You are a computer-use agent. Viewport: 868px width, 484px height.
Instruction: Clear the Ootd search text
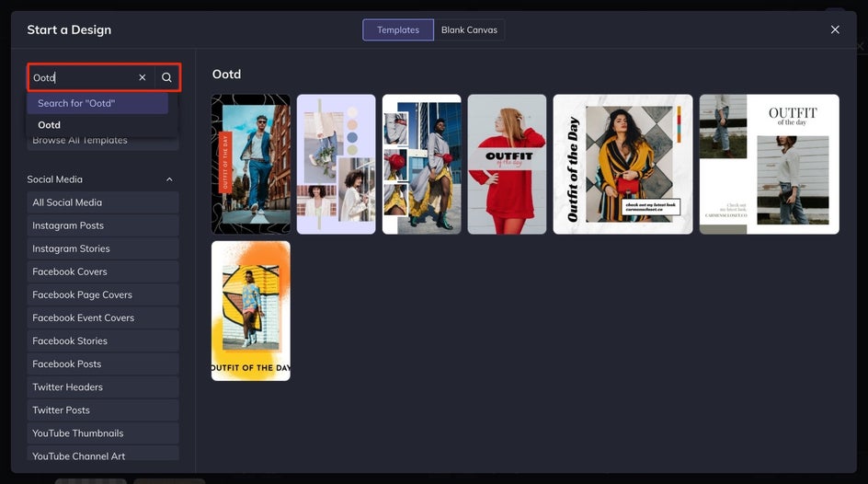[143, 77]
